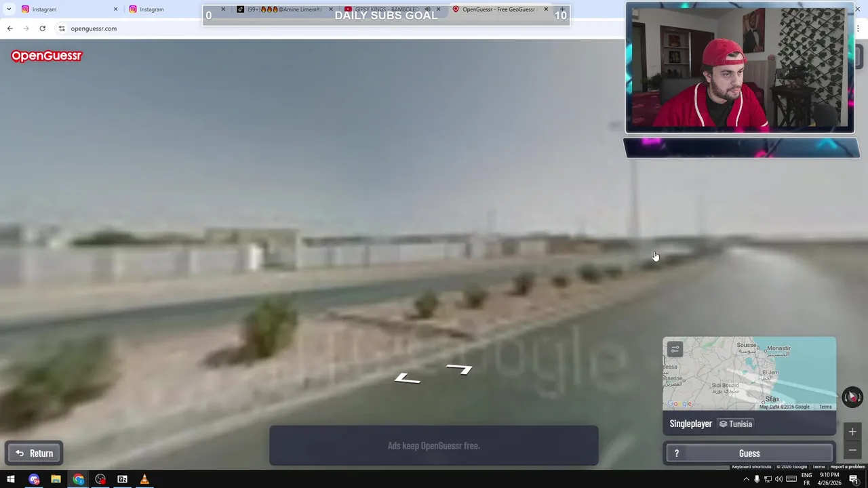Open the notification center icon
Viewport: 868px width, 488px height.
tap(854, 480)
